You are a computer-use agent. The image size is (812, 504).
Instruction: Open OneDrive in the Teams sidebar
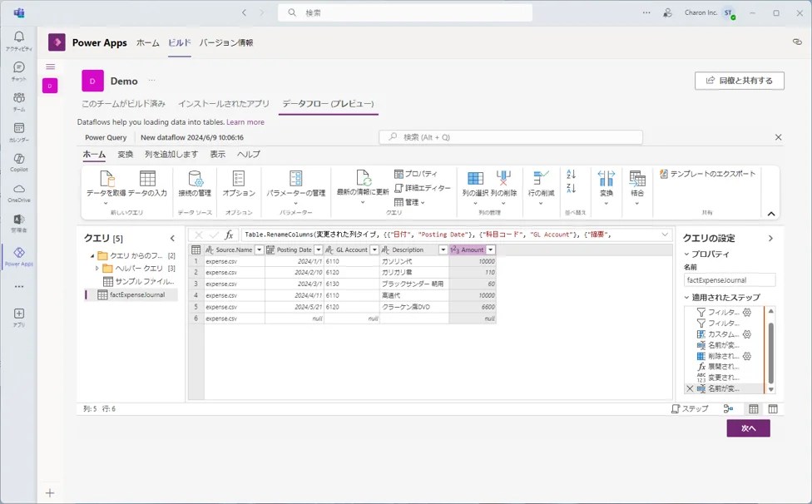pos(18,192)
